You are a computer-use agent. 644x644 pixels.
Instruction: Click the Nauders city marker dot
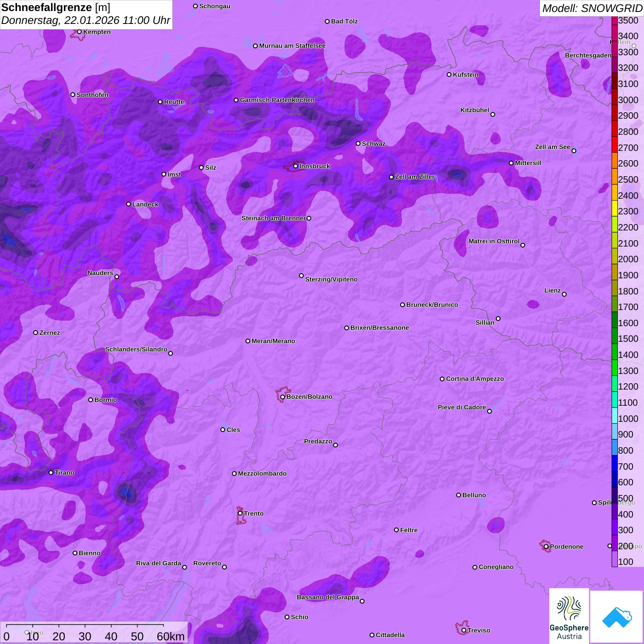(x=117, y=276)
